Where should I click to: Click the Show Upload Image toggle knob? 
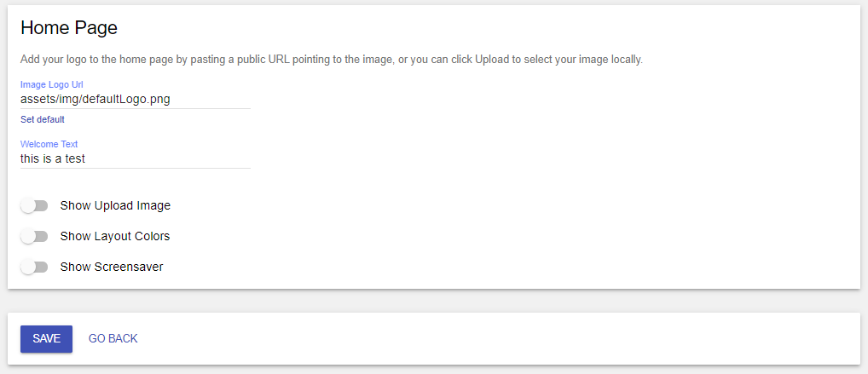[x=27, y=206]
